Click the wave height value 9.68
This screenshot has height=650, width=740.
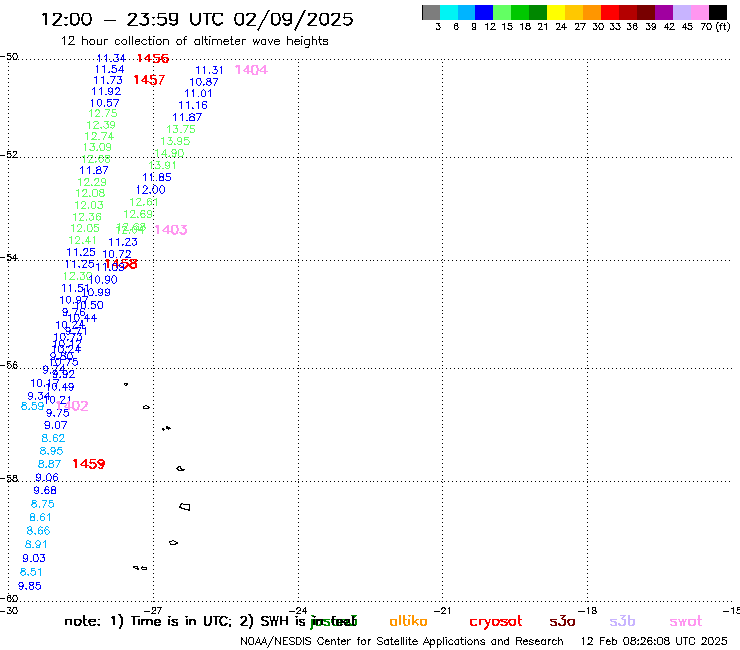click(x=45, y=491)
